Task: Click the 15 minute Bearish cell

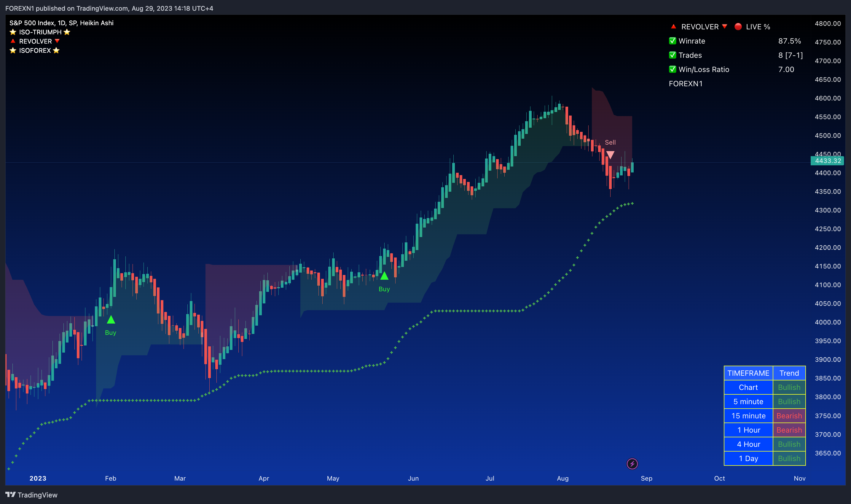Action: pyautogui.click(x=789, y=416)
